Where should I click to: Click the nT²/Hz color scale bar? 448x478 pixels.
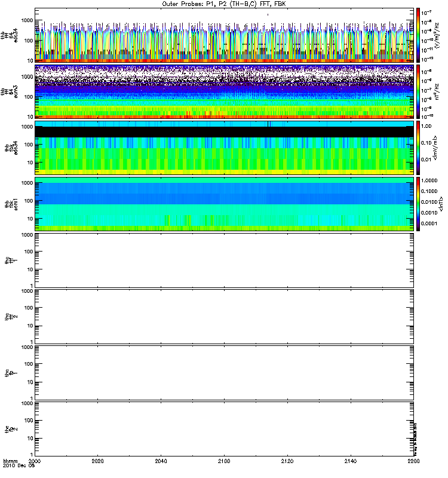(418, 91)
